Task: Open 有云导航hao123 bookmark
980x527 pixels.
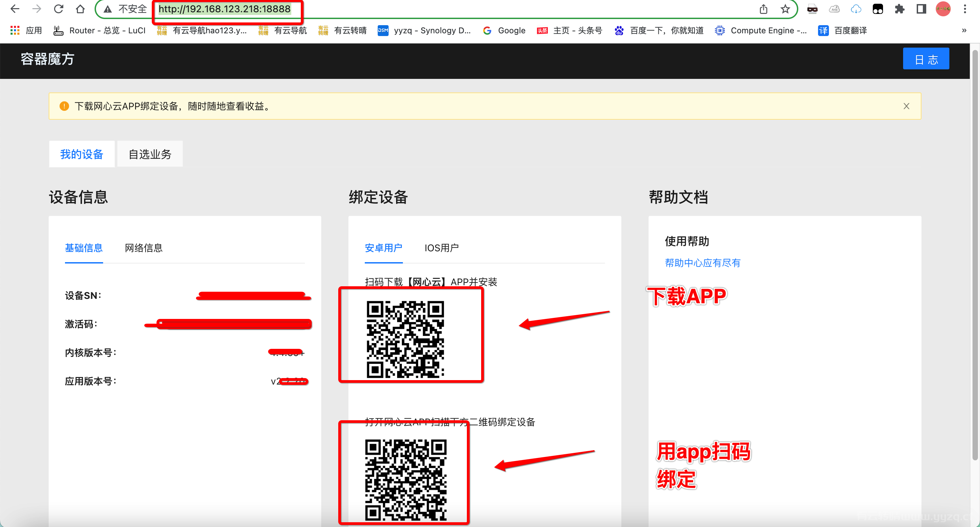Action: pyautogui.click(x=202, y=30)
